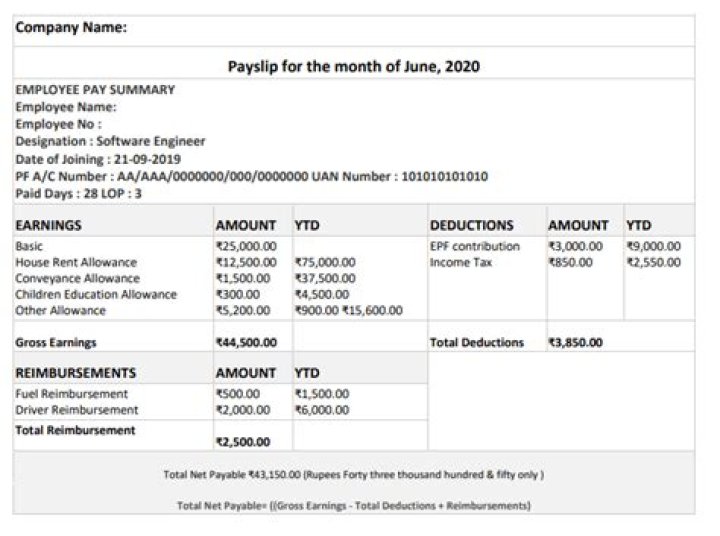Image resolution: width=720 pixels, height=536 pixels.
Task: Click the Gross Earnings value ₹44,500.00
Action: tap(245, 342)
